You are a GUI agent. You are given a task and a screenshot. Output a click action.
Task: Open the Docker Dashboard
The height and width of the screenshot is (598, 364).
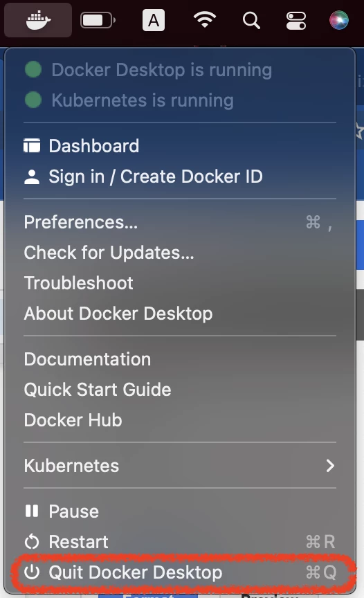pyautogui.click(x=180, y=145)
